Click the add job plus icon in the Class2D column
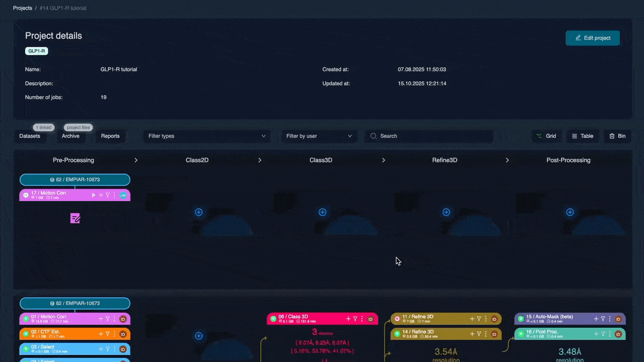The image size is (644, 362). (x=199, y=212)
